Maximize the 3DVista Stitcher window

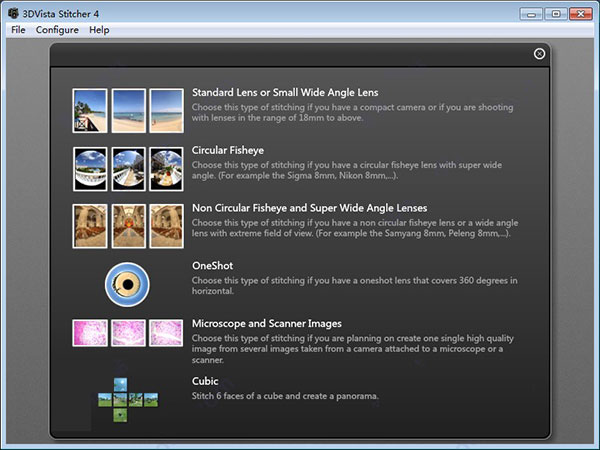point(556,14)
